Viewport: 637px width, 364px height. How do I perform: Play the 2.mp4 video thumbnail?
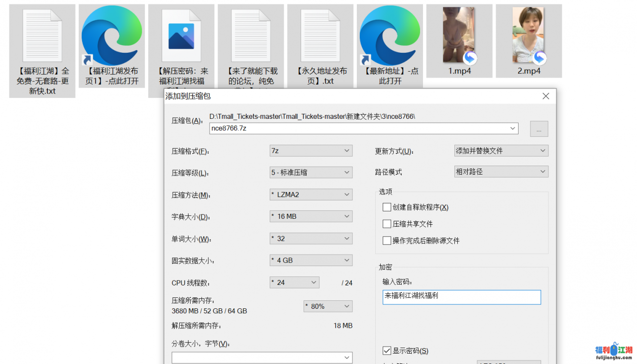pyautogui.click(x=528, y=34)
